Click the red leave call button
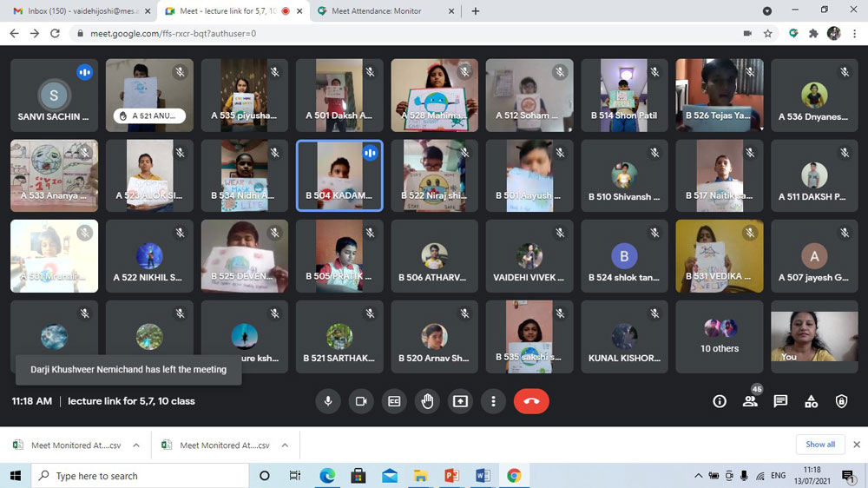Viewport: 868px width, 488px height. [531, 401]
